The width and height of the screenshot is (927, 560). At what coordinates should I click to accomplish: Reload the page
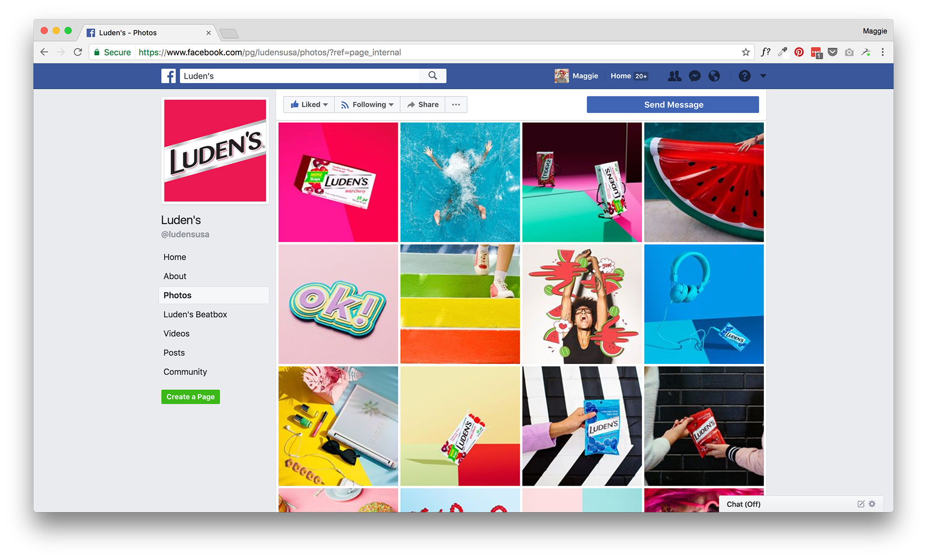click(x=78, y=52)
